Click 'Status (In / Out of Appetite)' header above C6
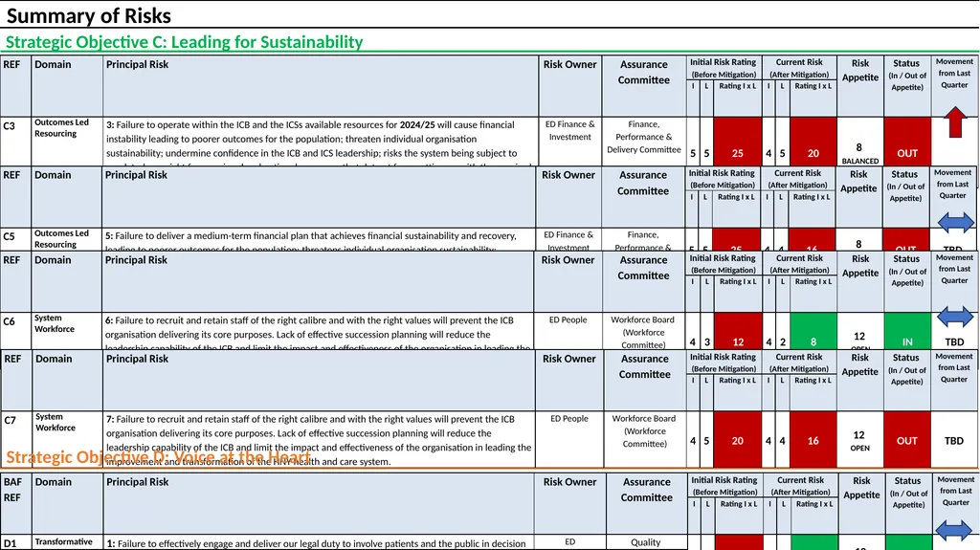Screen dimensions: 980x550 pyautogui.click(x=906, y=271)
